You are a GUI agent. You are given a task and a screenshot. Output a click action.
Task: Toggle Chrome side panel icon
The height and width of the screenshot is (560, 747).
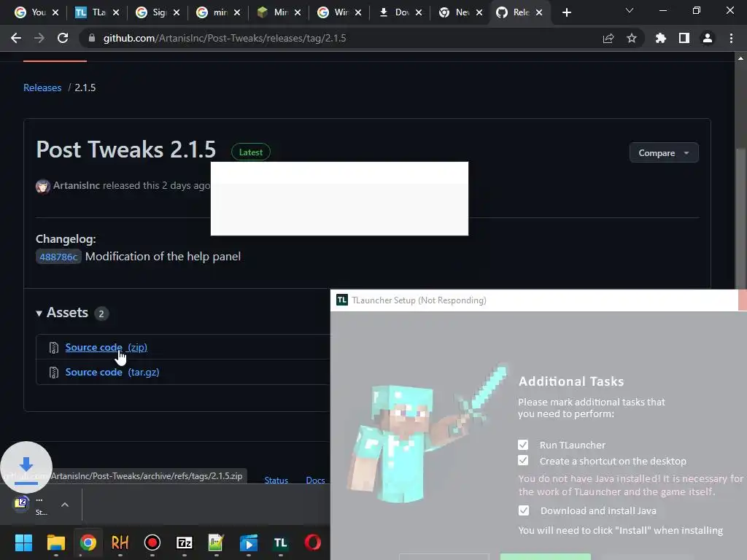(x=684, y=38)
